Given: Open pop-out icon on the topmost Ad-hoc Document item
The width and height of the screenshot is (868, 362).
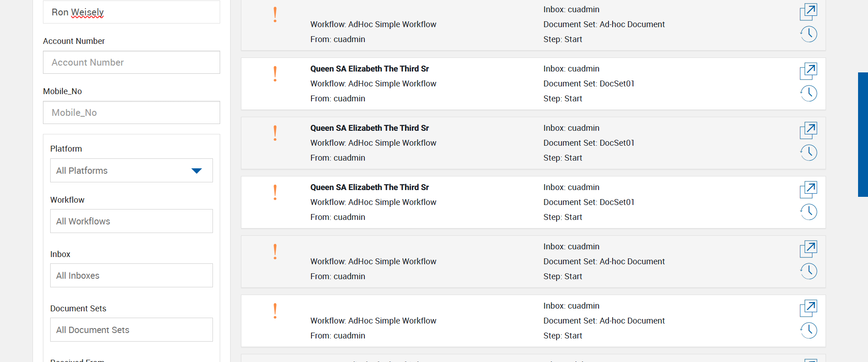Looking at the screenshot, I should (808, 12).
